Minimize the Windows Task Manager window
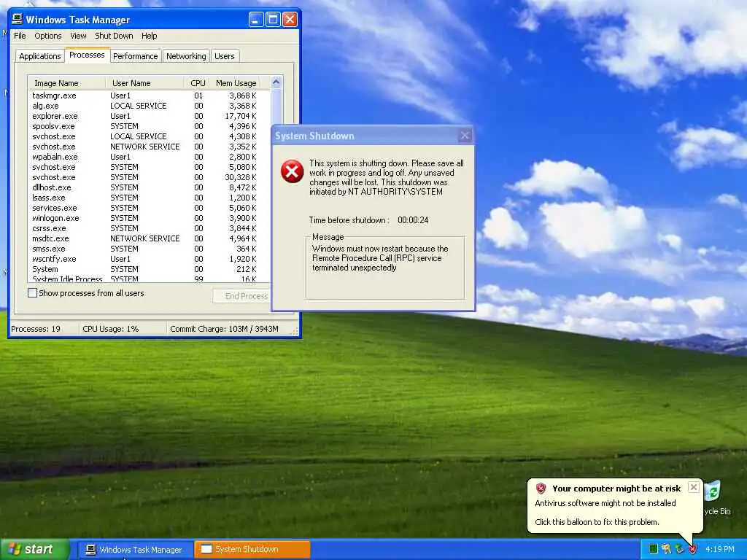747x560 pixels. (x=256, y=20)
